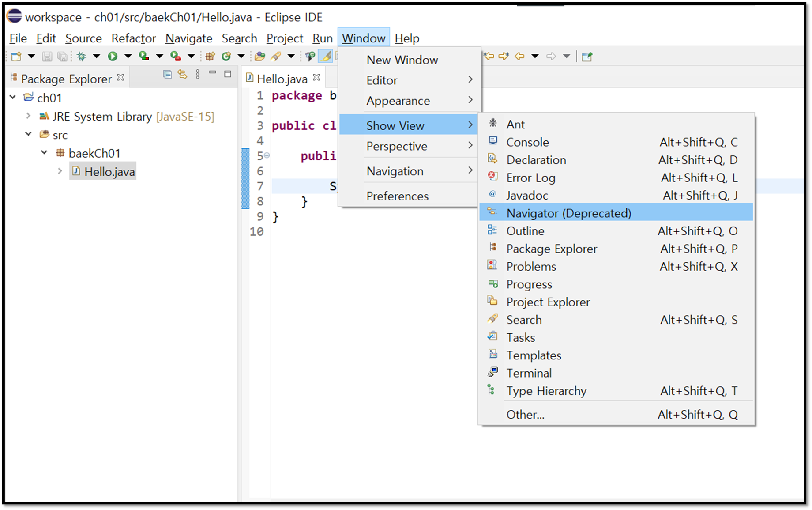Open the Refactor menu

[134, 38]
